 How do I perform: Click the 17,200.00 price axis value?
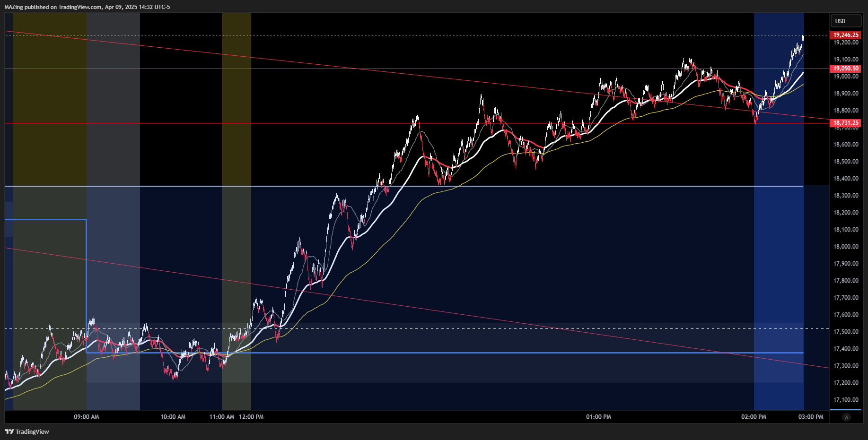[846, 383]
